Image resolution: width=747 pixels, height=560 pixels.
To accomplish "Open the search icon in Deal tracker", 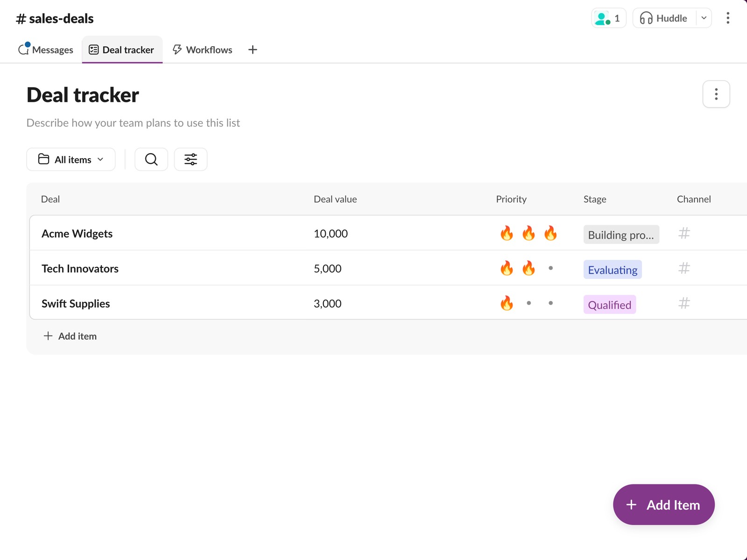I will coord(151,160).
